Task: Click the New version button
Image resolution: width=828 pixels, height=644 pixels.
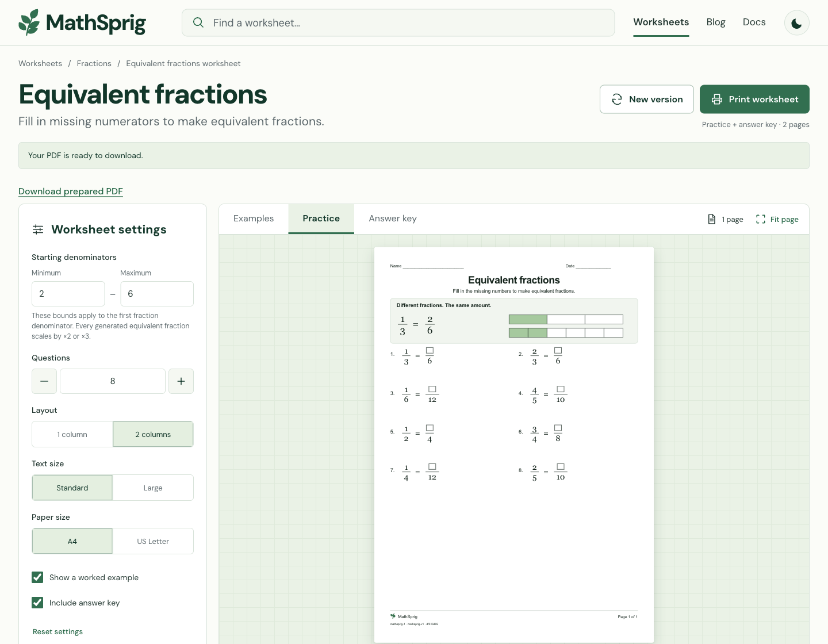Action: coord(647,99)
